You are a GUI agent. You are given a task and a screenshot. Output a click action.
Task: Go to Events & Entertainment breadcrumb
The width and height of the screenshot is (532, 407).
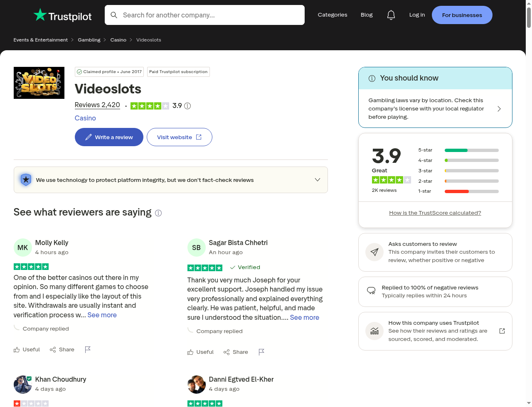tap(41, 40)
